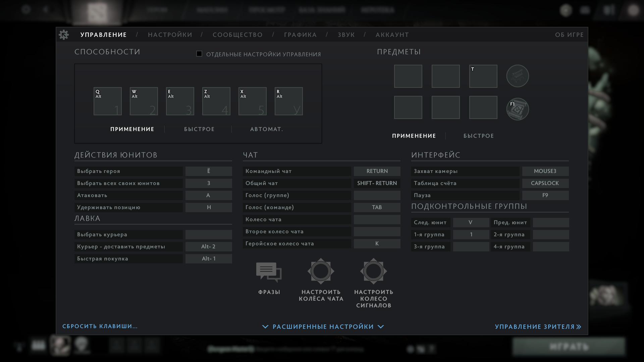Set key for Пред. юнит
This screenshot has width=644, height=362.
pos(551,223)
